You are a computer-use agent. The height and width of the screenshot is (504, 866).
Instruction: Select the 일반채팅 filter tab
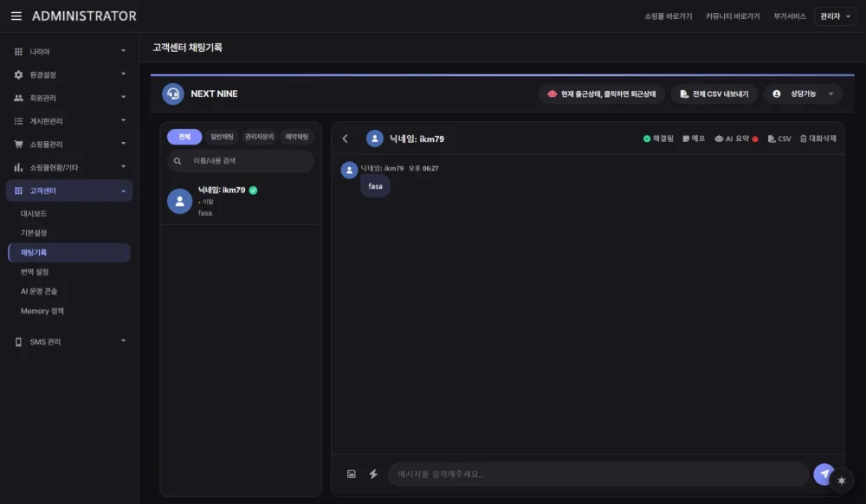pos(222,136)
